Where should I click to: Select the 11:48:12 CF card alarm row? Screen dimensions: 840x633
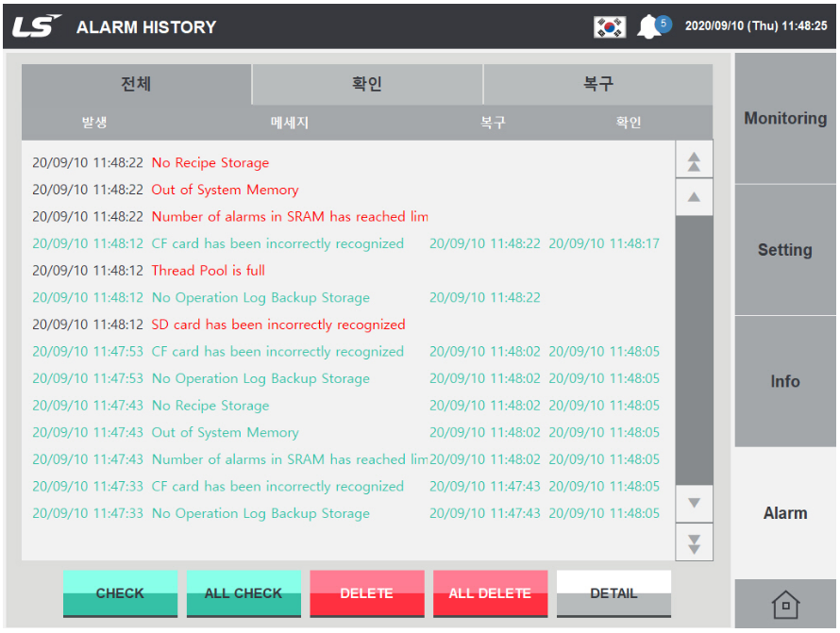[348, 243]
